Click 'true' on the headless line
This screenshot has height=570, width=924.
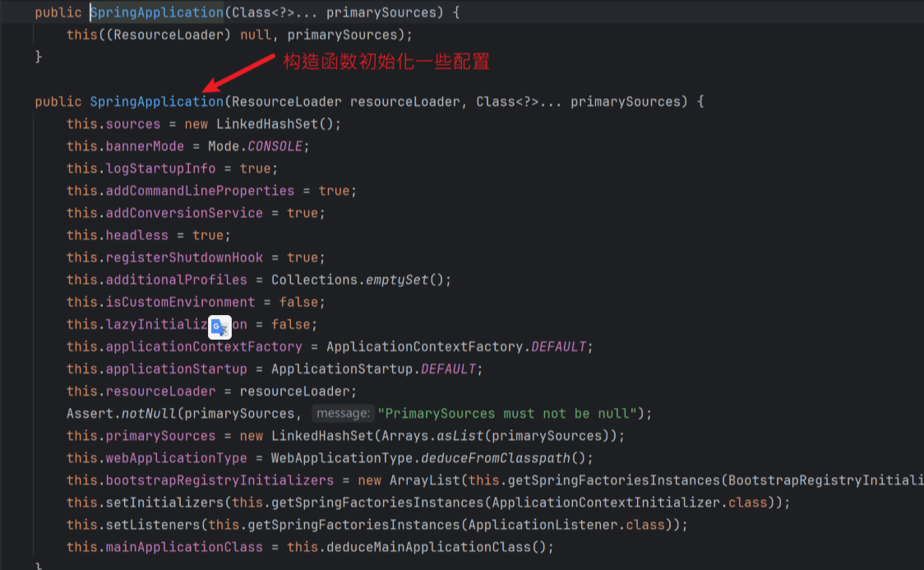(208, 235)
